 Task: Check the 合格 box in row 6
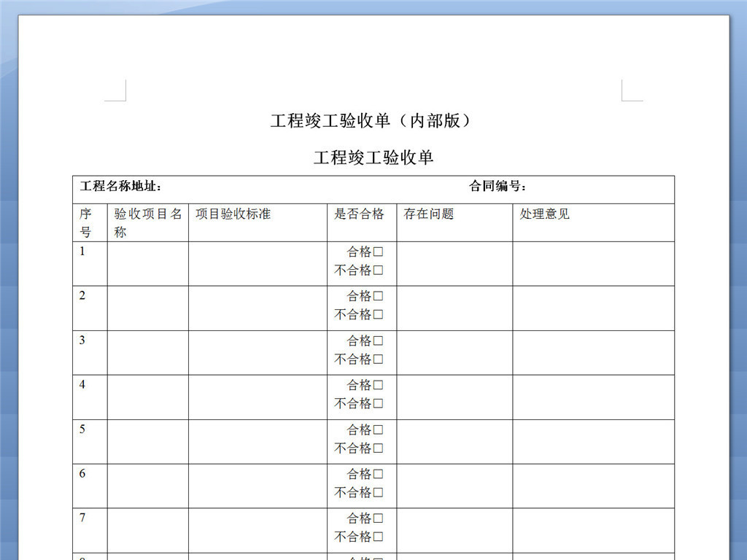pos(378,475)
